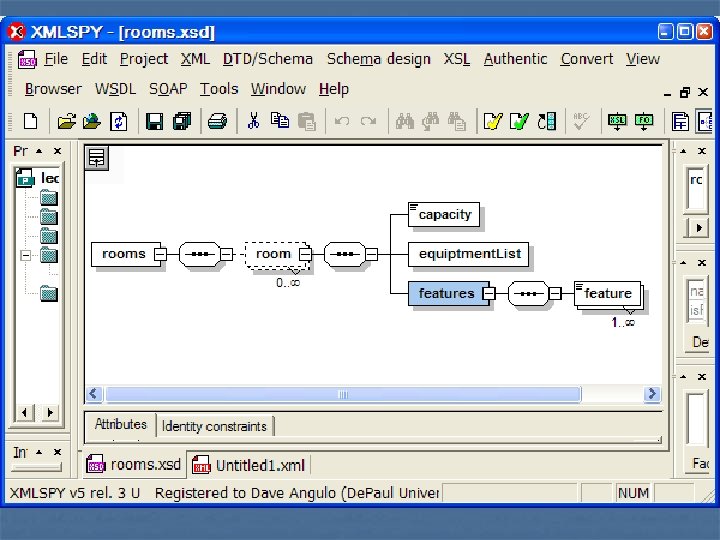The width and height of the screenshot is (720, 540).
Task: Open the File menu
Action: coord(56,59)
